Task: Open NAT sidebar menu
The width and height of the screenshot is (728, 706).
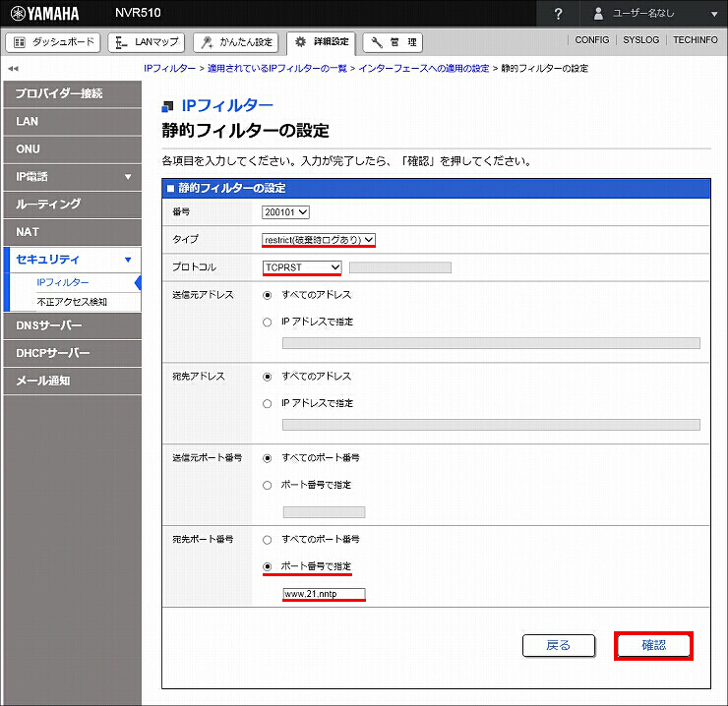Action: 73,232
